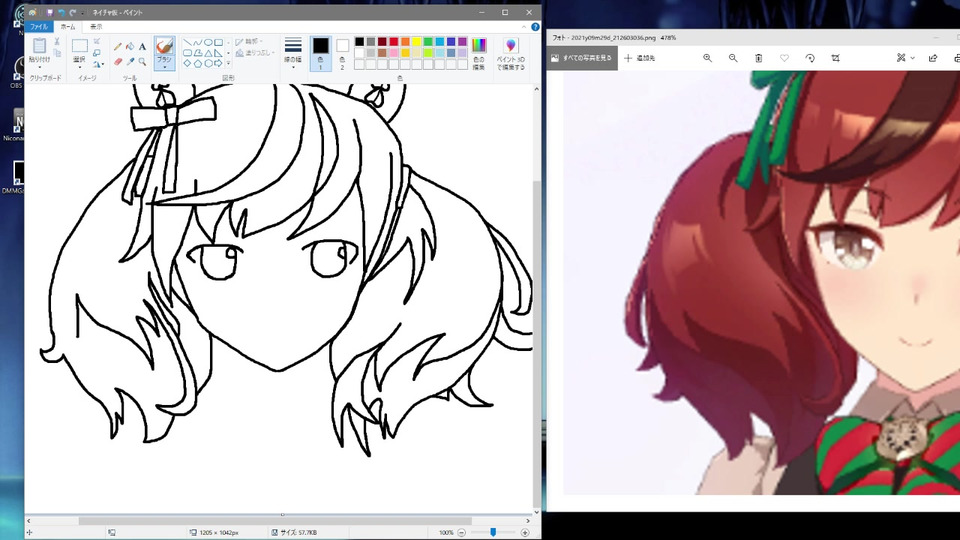This screenshot has height=540, width=960.
Task: Click the Add to button in Photos
Action: coord(640,58)
